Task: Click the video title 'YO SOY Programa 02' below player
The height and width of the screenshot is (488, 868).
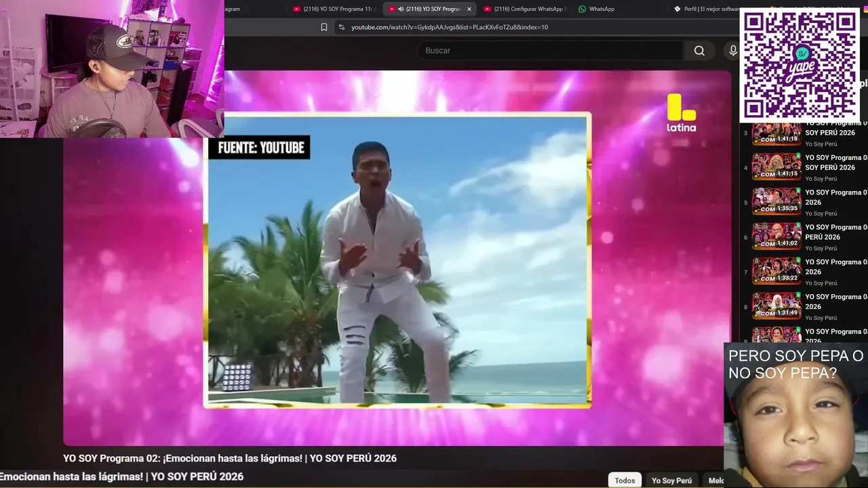Action: click(x=230, y=458)
